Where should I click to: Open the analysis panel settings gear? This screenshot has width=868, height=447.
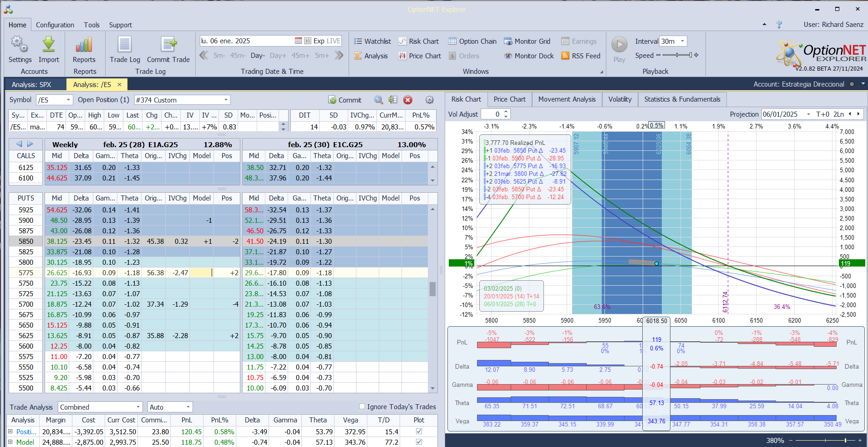point(430,100)
